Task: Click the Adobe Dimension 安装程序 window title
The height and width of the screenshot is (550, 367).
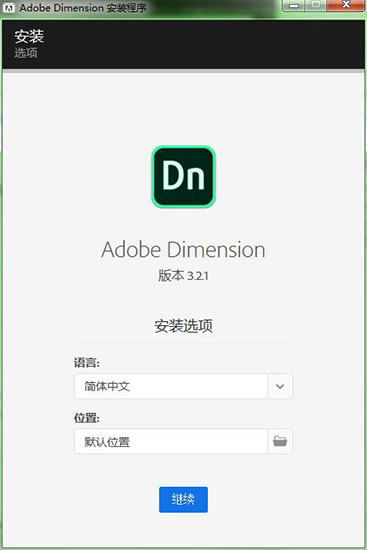Action: 83,8
